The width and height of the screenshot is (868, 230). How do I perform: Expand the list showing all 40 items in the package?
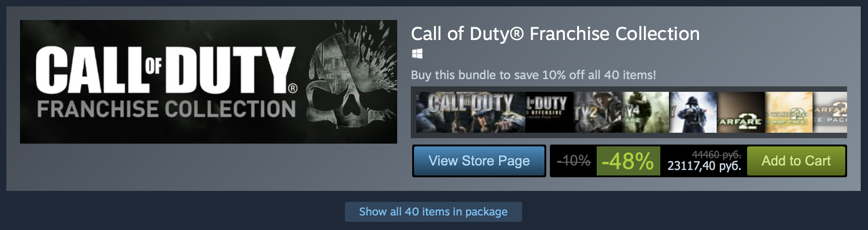(434, 212)
